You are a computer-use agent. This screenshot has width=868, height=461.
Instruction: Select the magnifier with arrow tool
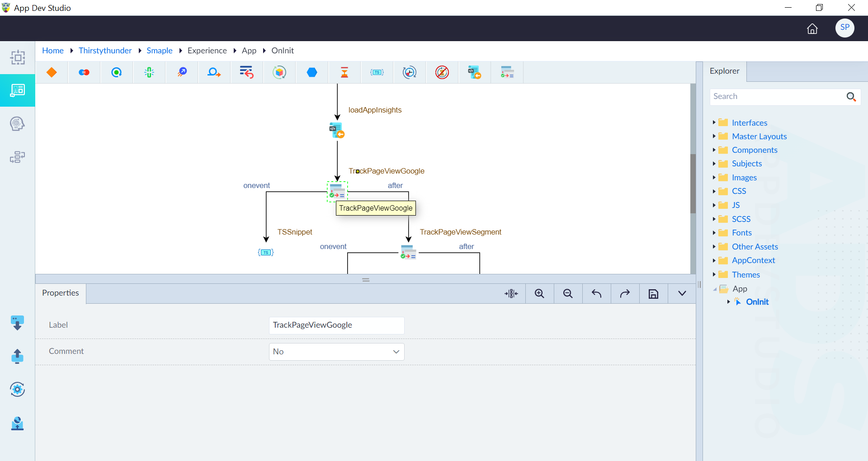click(x=214, y=72)
